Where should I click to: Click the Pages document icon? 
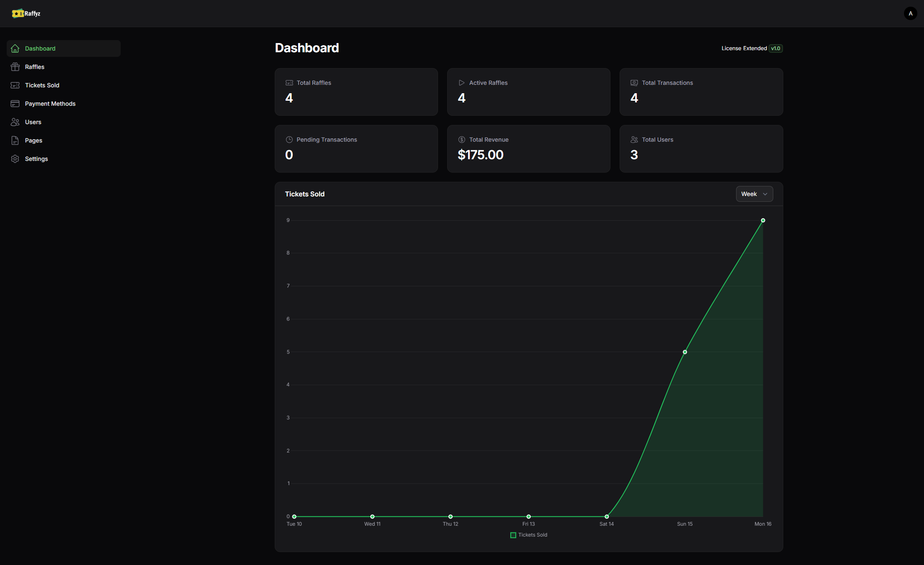tap(15, 140)
